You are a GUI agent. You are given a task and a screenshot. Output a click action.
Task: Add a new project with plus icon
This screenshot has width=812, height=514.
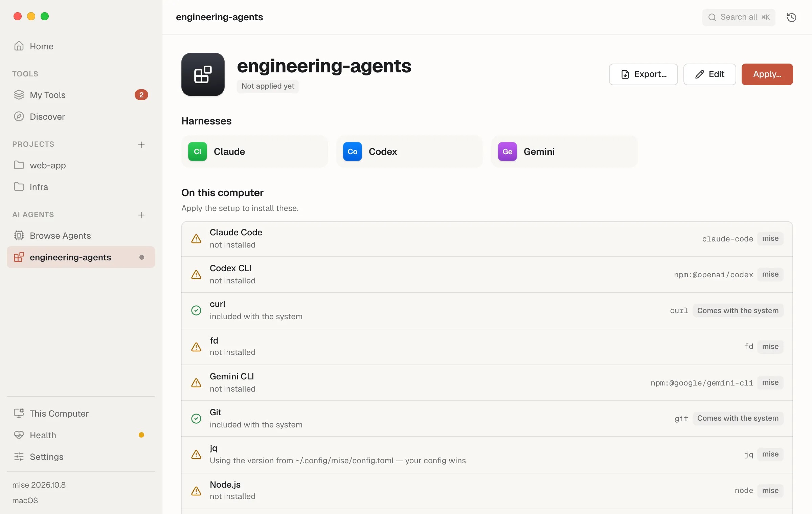(x=141, y=145)
